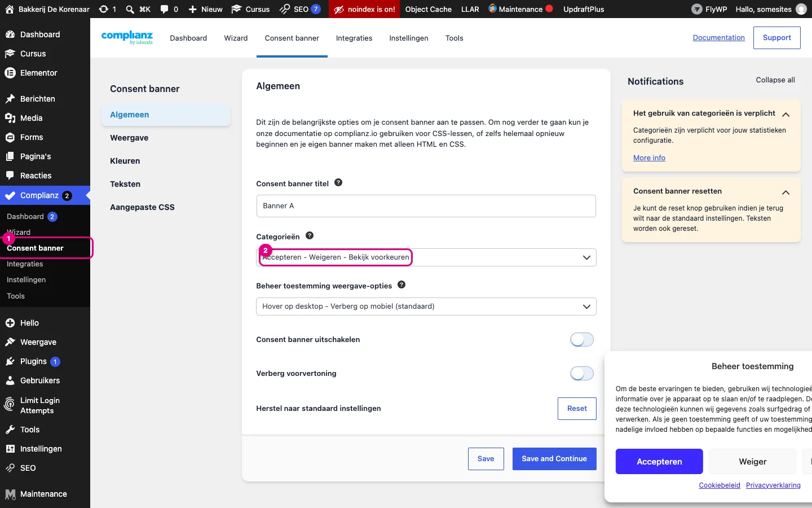Open the Maintenance sidebar item
This screenshot has height=508, width=812.
coord(45,494)
